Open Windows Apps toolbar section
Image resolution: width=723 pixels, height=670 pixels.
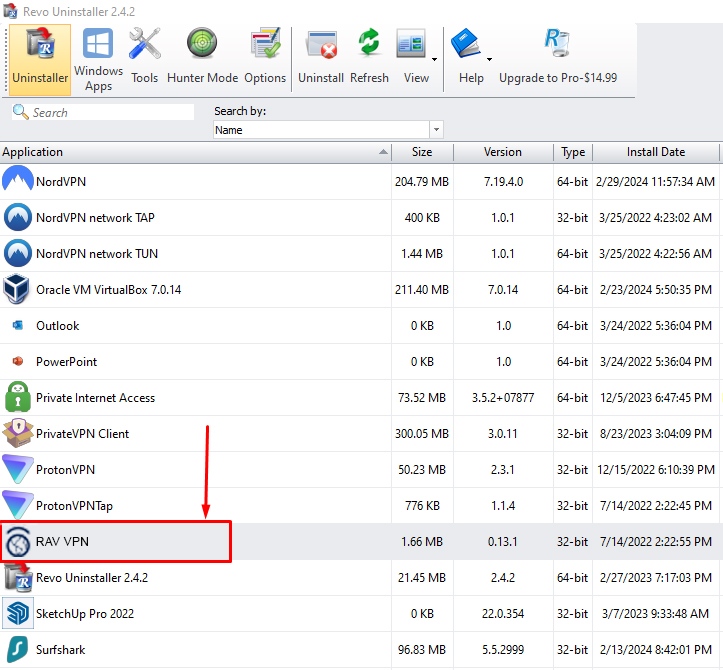(98, 59)
